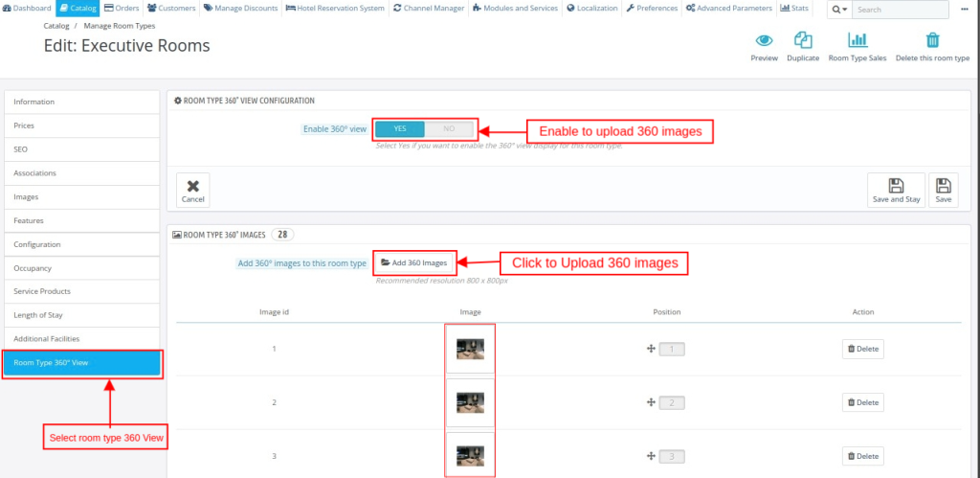Click the Save button
The height and width of the screenshot is (478, 980).
point(944,190)
